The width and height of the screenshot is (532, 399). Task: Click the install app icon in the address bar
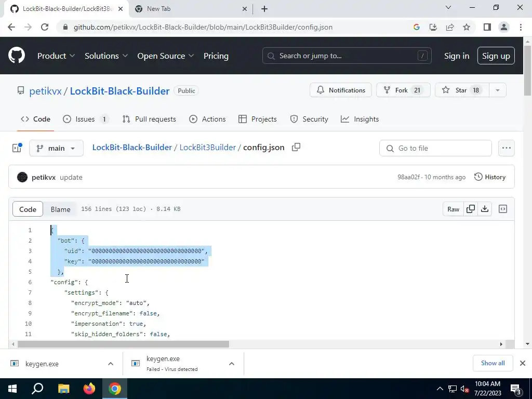(x=433, y=27)
